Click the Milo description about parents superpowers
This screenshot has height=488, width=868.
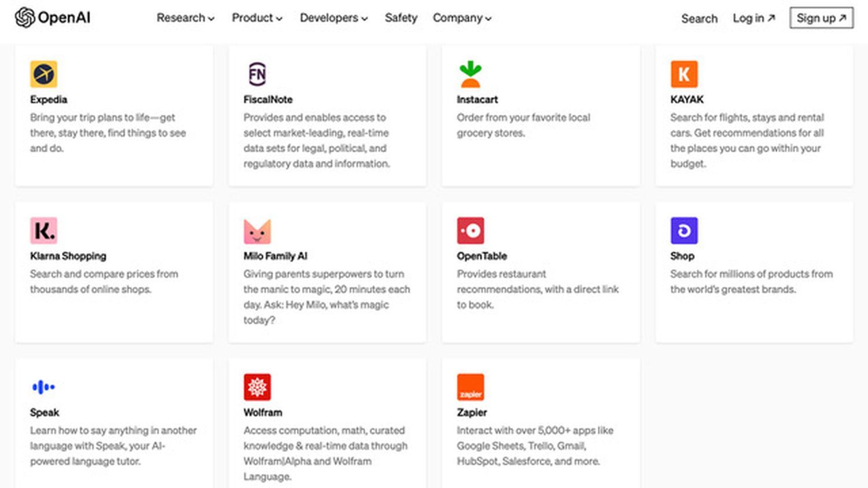(327, 297)
